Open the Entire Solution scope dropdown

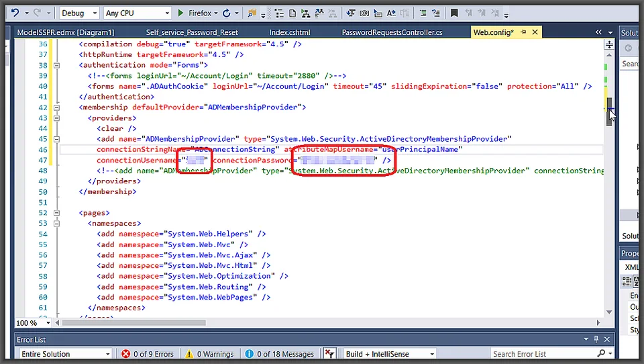[65, 354]
